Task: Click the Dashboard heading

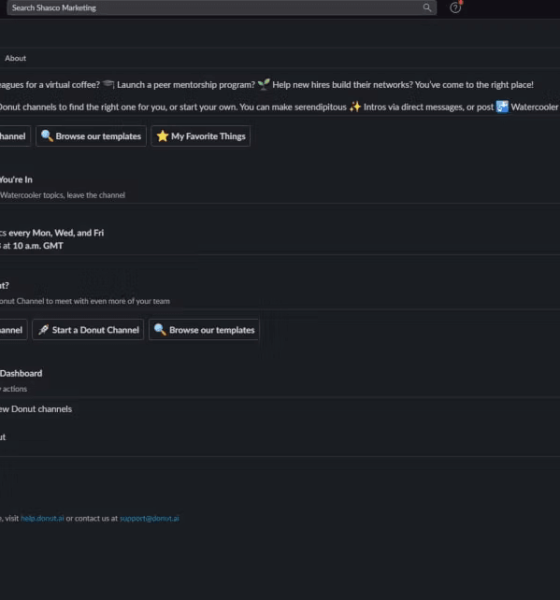Action: click(x=21, y=373)
